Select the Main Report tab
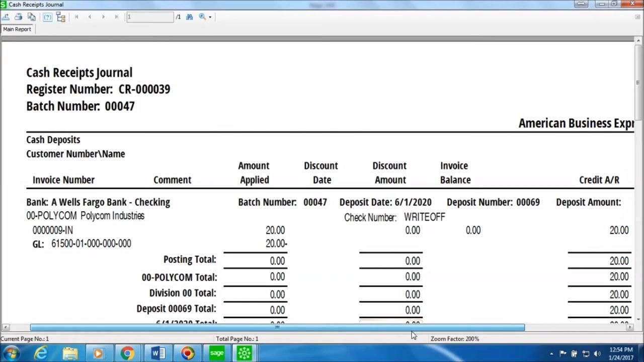The image size is (644, 362). pyautogui.click(x=17, y=29)
